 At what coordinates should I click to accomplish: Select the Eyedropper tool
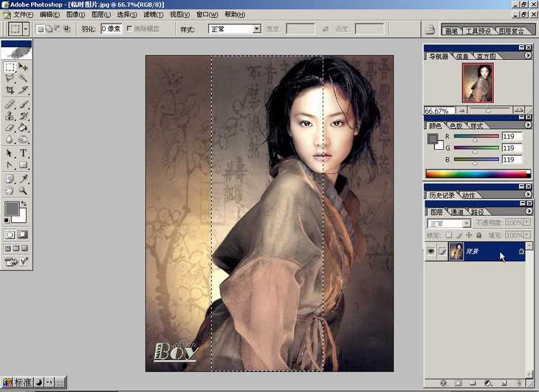coord(23,179)
